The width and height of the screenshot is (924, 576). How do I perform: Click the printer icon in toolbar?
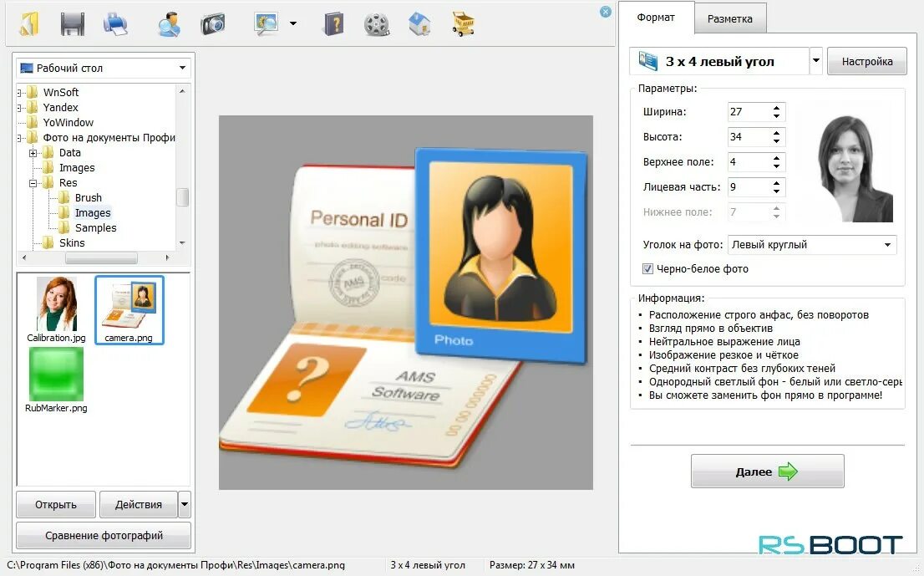pyautogui.click(x=115, y=24)
